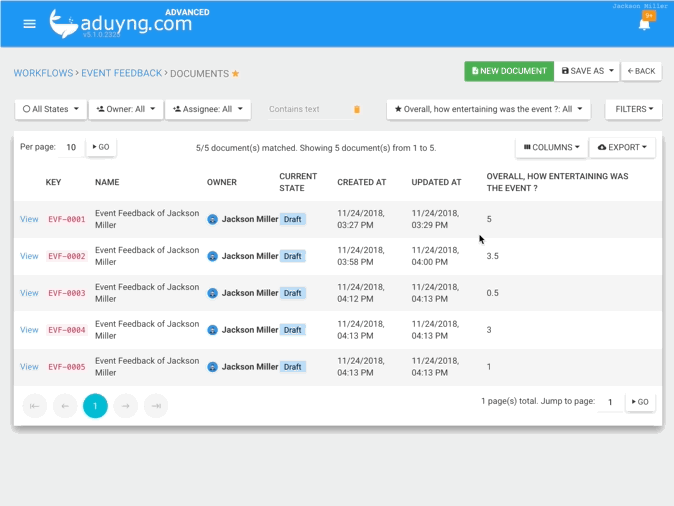The width and height of the screenshot is (674, 506).
Task: Clear the Contains text filter via orange icon
Action: 357,109
